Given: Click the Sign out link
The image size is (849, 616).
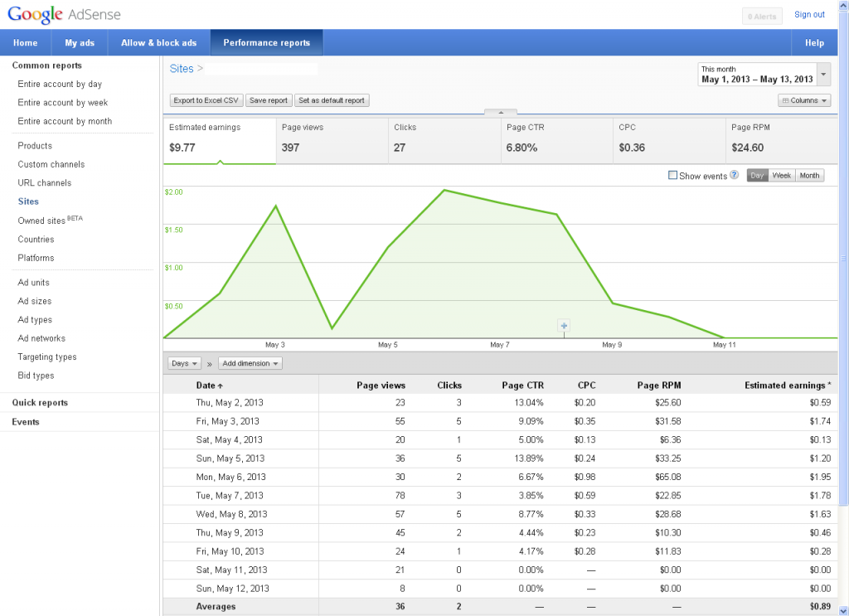Looking at the screenshot, I should 809,14.
